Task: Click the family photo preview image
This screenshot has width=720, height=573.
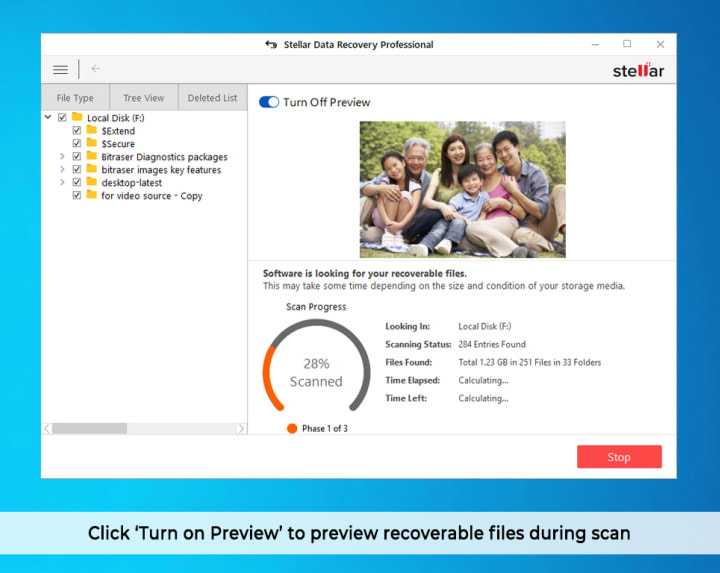Action: tap(462, 189)
